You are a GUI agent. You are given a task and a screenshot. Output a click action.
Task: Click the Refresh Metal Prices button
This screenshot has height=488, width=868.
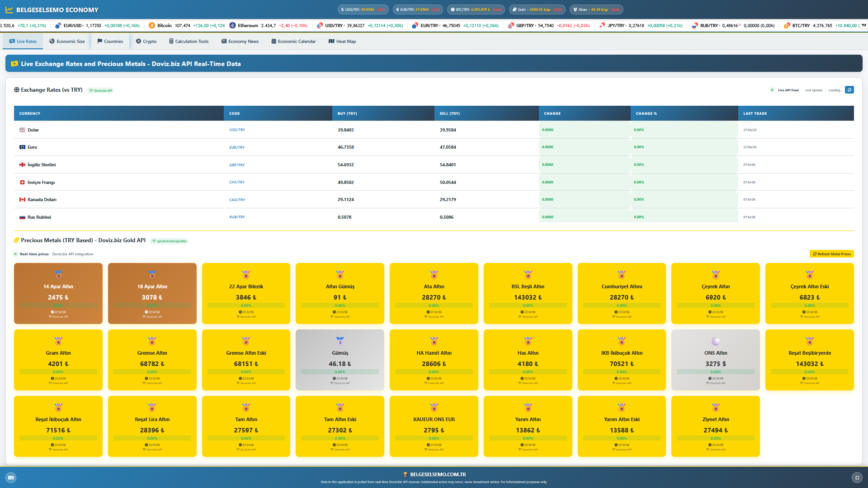pos(831,254)
